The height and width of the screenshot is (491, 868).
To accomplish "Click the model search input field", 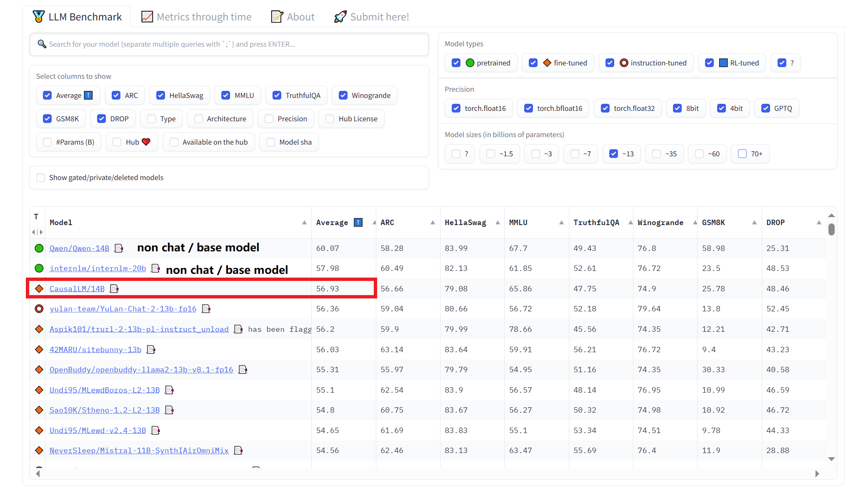I will (233, 44).
